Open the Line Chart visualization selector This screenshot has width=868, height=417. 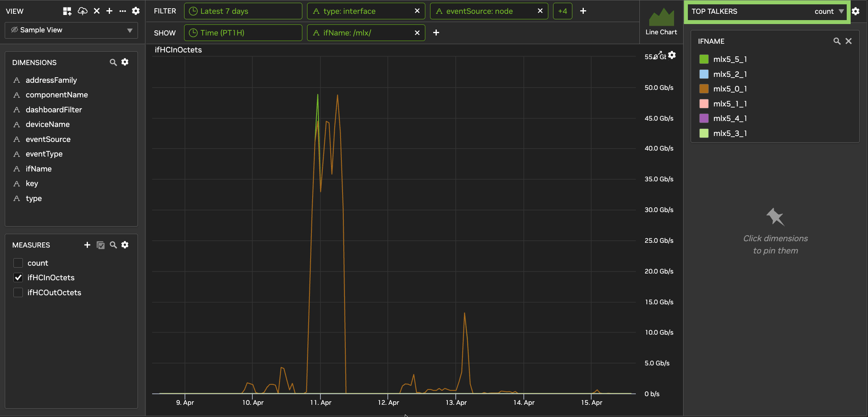pyautogui.click(x=661, y=22)
